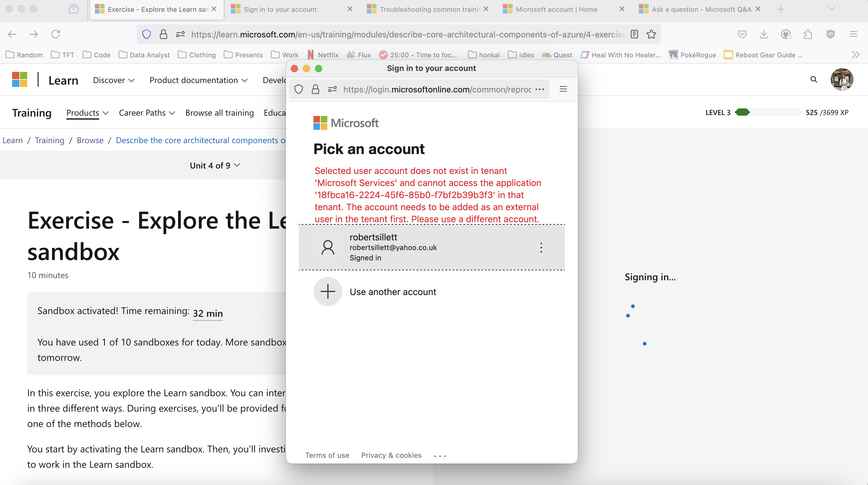Image resolution: width=868 pixels, height=485 pixels.
Task: Open the PokéRogue bookmark
Action: pos(692,55)
